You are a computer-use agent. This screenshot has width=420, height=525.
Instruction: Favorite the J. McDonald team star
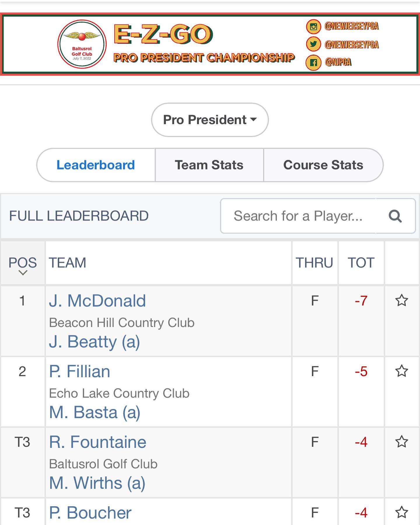pyautogui.click(x=402, y=300)
